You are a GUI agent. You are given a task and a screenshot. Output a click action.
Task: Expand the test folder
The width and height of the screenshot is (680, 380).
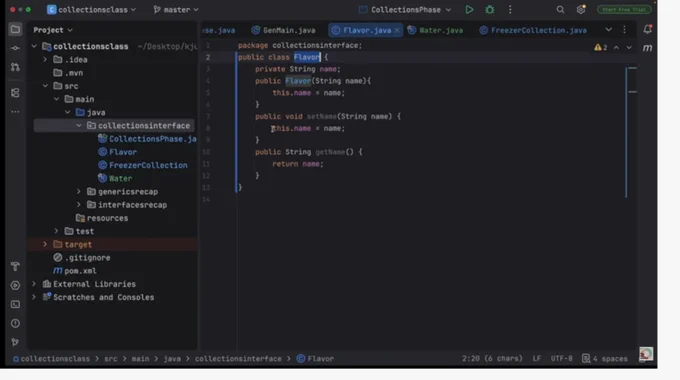56,231
